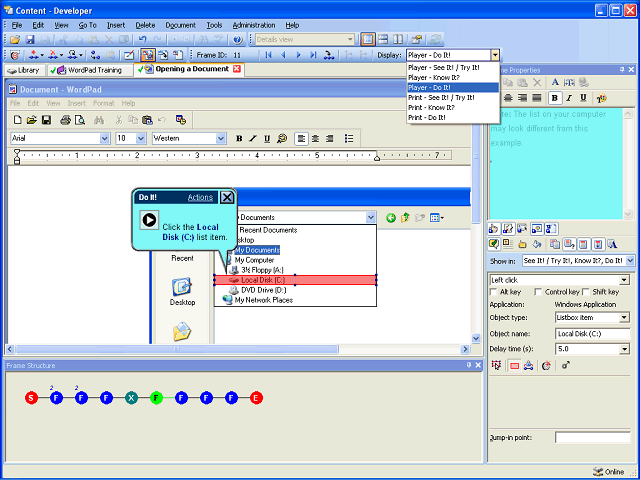Click the Actions link in bubble
The height and width of the screenshot is (480, 640).
(x=200, y=198)
